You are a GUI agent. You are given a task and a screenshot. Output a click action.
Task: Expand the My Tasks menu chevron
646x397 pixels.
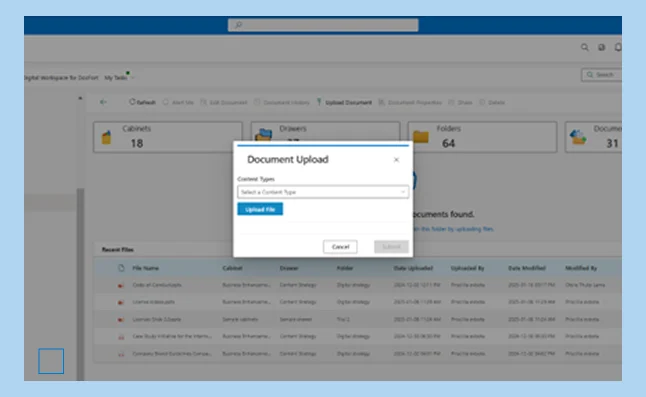(133, 78)
